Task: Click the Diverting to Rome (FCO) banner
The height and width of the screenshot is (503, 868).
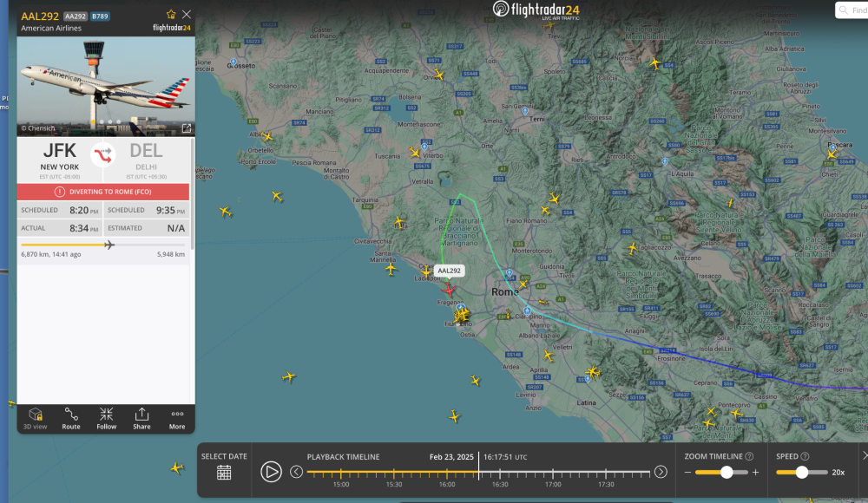Action: 103,192
